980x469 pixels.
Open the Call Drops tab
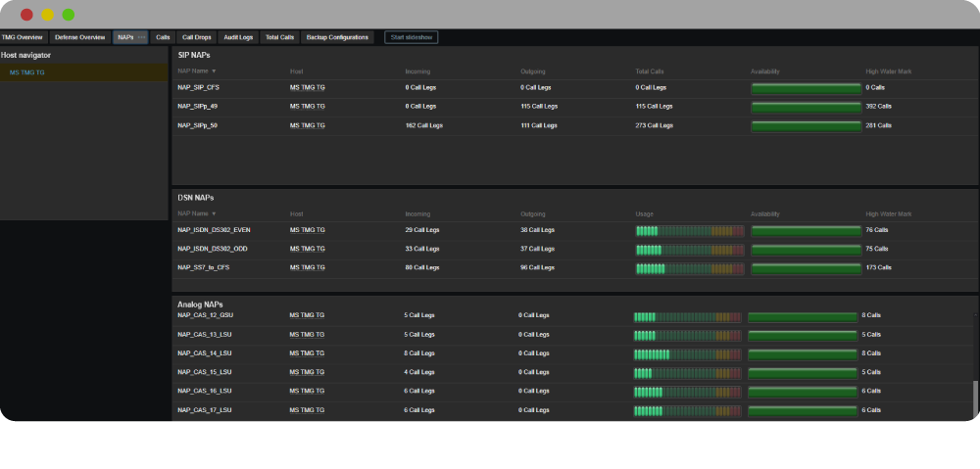tap(196, 37)
